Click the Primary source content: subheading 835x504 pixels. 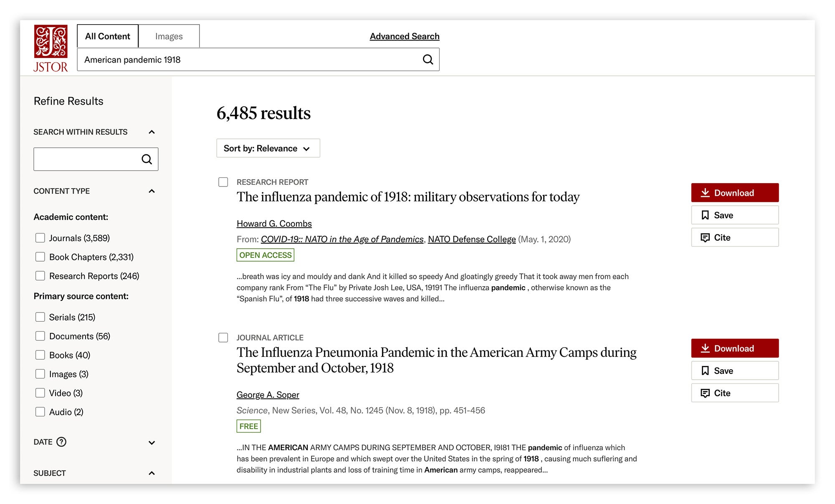click(81, 296)
